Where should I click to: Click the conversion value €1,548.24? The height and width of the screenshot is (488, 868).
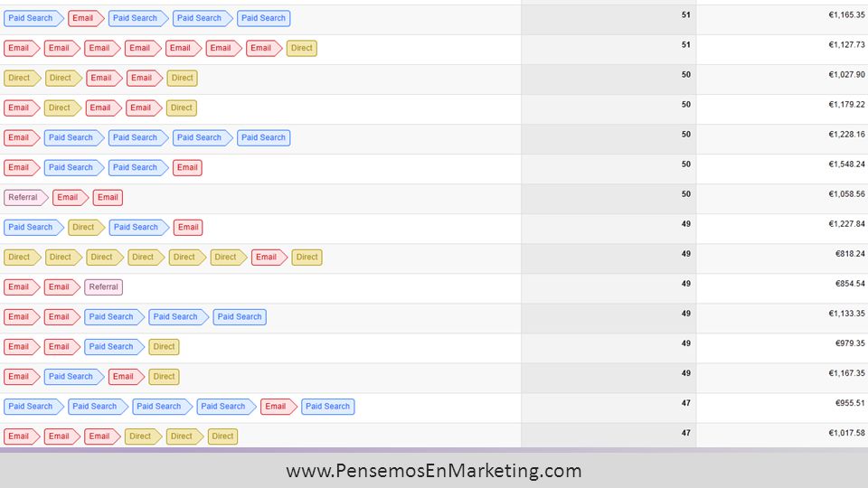pos(846,164)
